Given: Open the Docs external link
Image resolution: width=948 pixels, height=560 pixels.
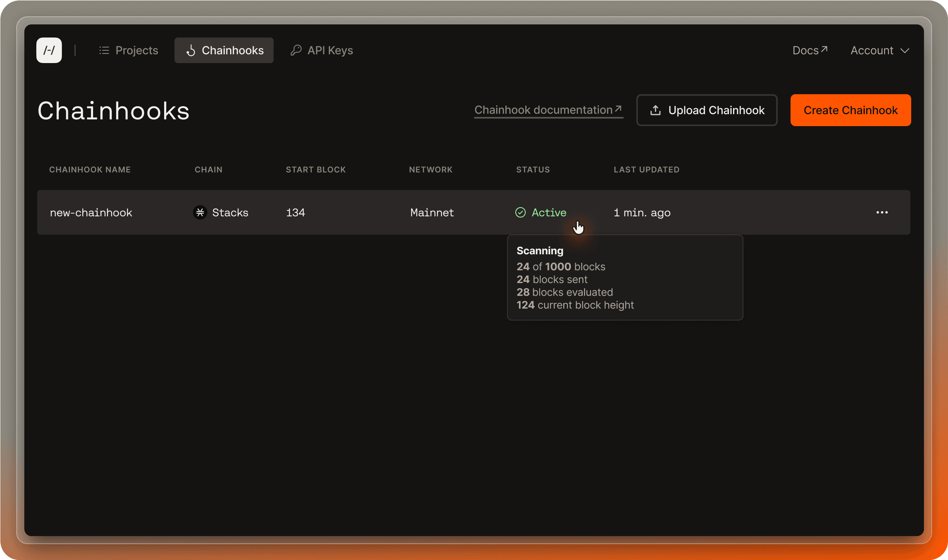Looking at the screenshot, I should (809, 50).
